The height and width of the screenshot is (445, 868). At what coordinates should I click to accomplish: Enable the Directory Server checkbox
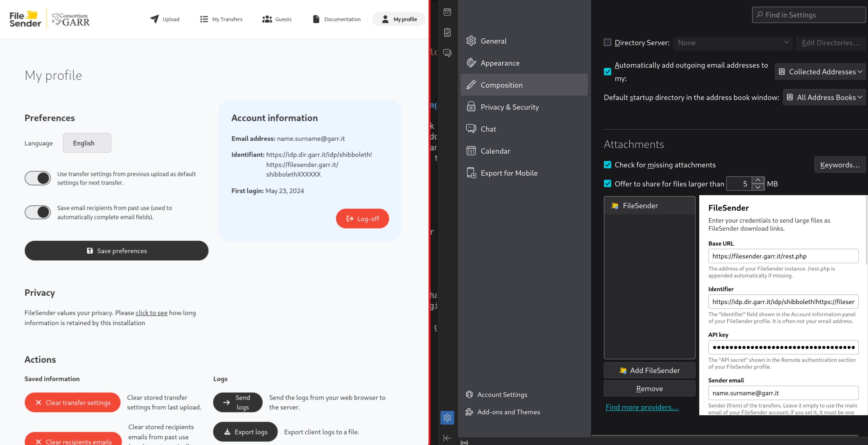coord(607,43)
